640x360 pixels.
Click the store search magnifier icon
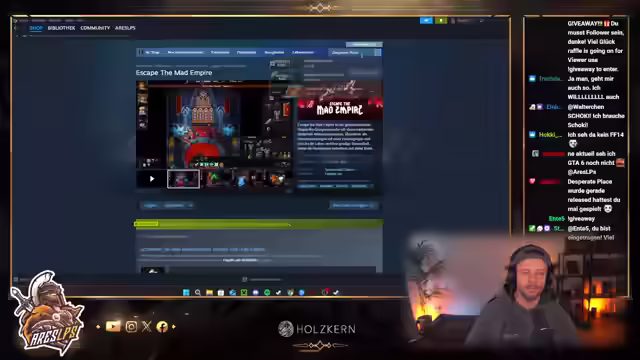[x=378, y=52]
